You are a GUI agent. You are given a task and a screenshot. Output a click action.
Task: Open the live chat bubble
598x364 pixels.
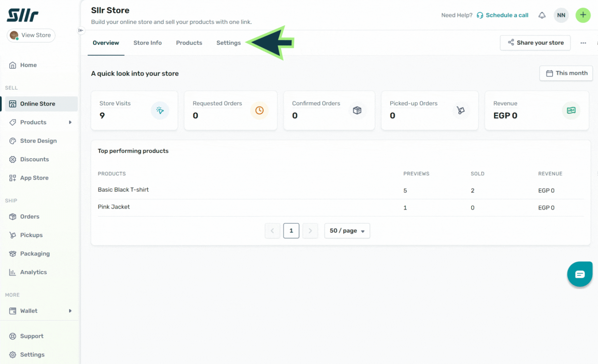580,274
